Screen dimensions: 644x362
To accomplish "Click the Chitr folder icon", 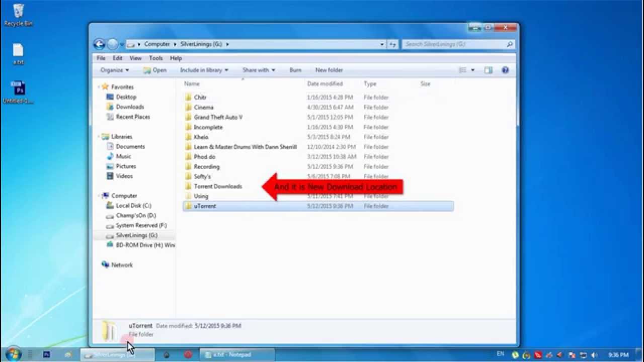I will click(x=188, y=97).
